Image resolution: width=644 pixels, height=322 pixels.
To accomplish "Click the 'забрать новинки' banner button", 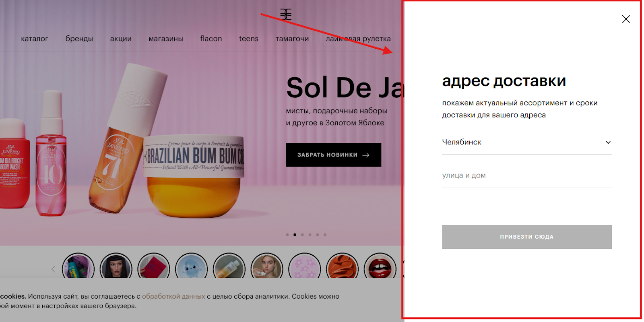I will [333, 155].
